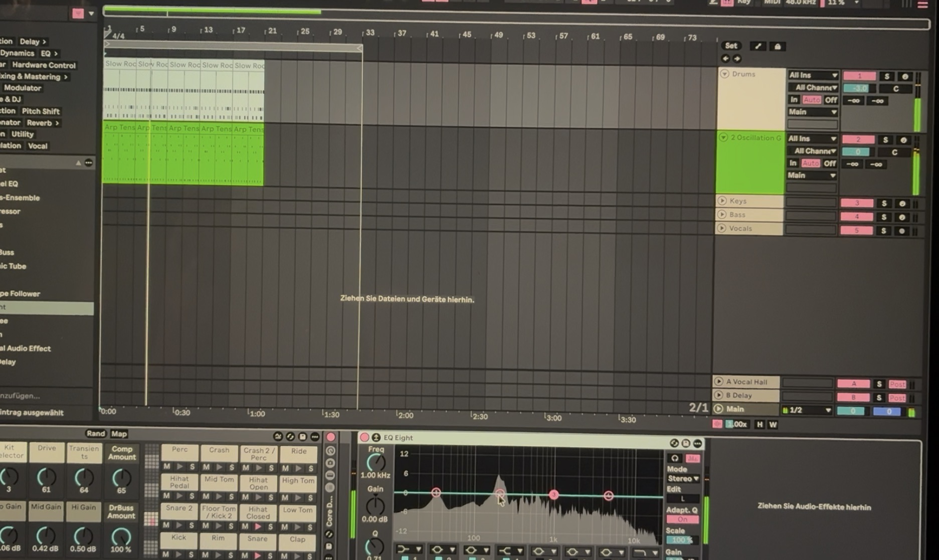Set Adapt. Q to Off in EQ Eight
This screenshot has height=560, width=939.
point(683,519)
